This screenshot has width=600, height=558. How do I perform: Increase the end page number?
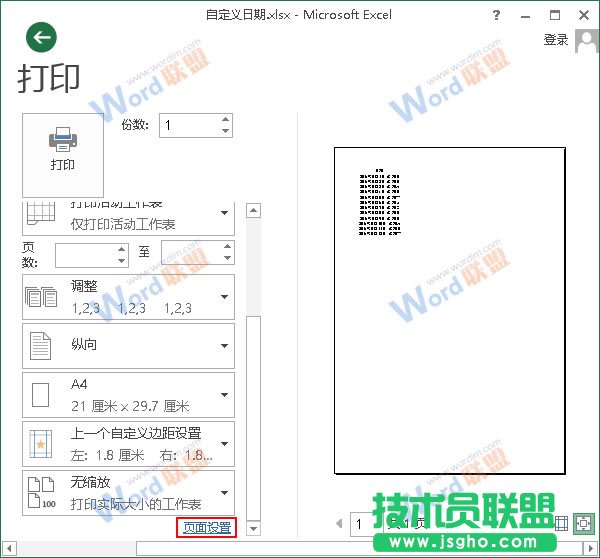pyautogui.click(x=227, y=246)
